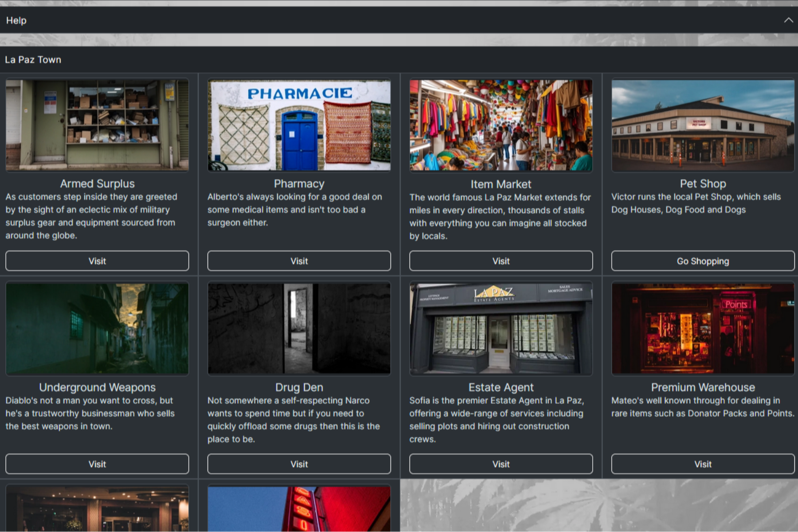798x532 pixels.
Task: Click the red Premium Warehouse image
Action: [x=703, y=329]
